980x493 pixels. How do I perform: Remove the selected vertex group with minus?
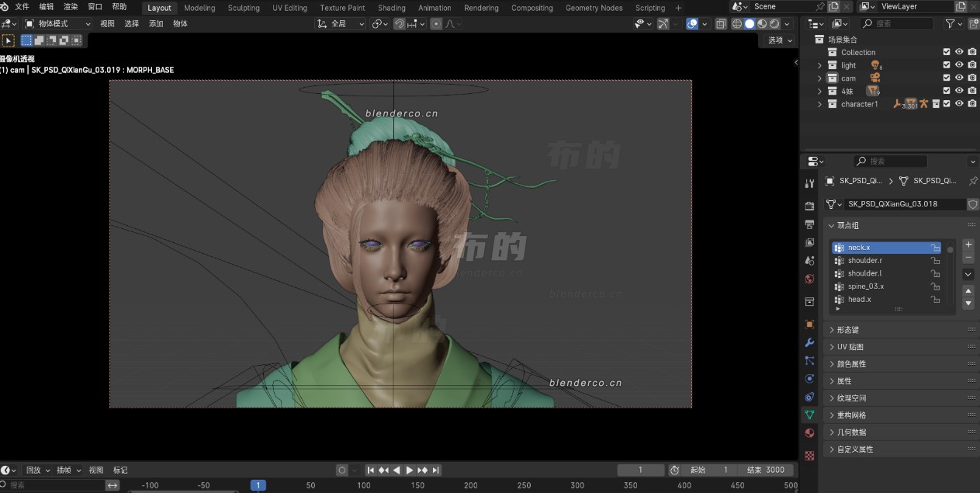pyautogui.click(x=968, y=257)
